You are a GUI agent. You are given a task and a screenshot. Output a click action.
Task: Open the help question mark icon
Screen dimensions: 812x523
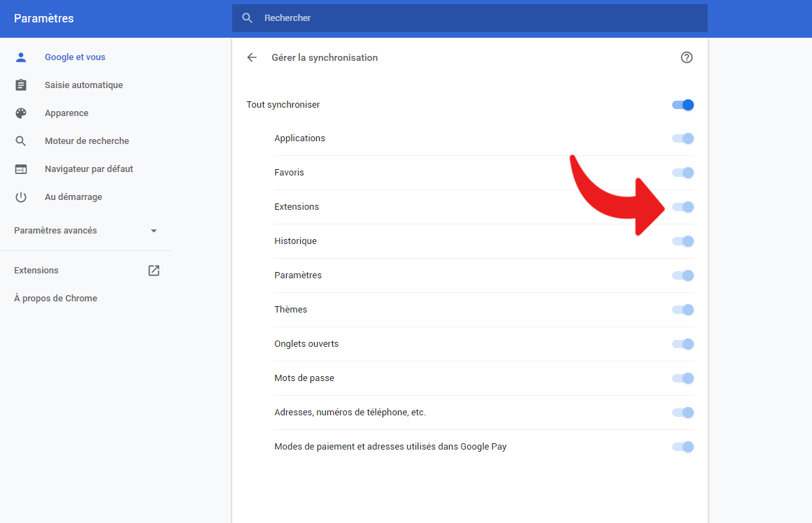(x=687, y=57)
